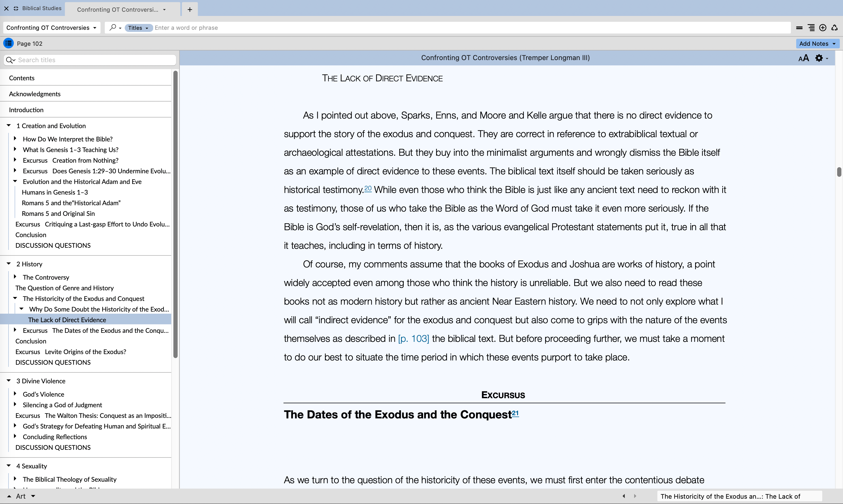The height and width of the screenshot is (504, 843).
Task: Open the Art dropdown arrow
Action: pos(33,496)
